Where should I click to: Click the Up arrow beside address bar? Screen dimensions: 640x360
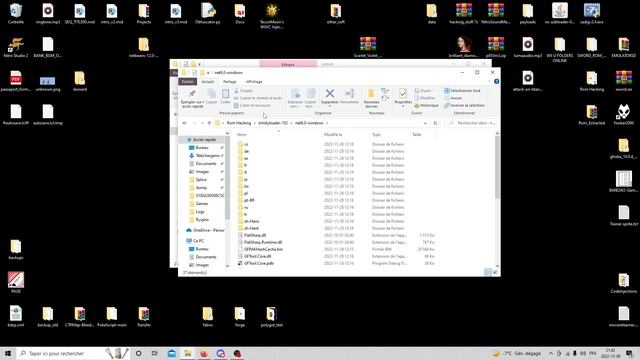point(209,123)
